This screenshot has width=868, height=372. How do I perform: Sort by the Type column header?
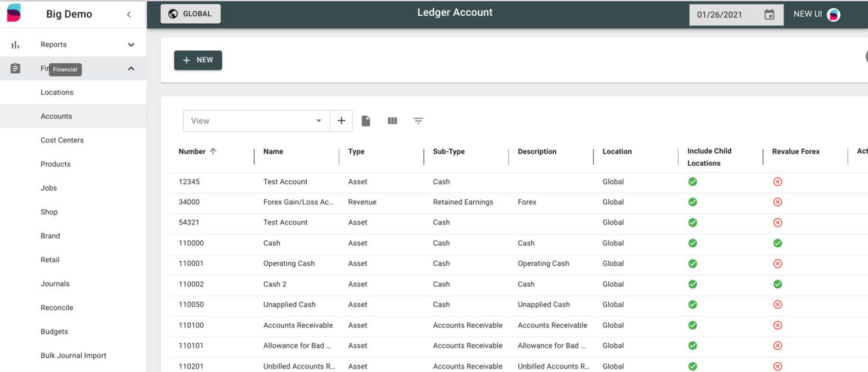356,151
